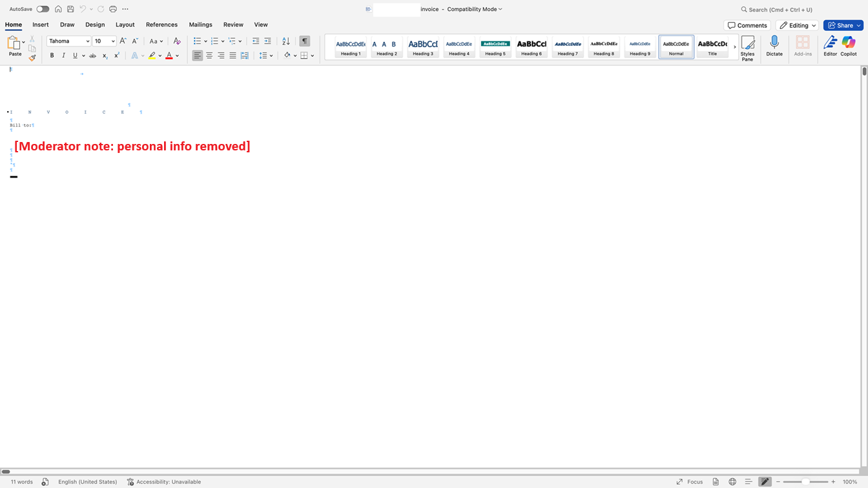Switch to the View tab
This screenshot has height=488, width=868.
[x=261, y=25]
